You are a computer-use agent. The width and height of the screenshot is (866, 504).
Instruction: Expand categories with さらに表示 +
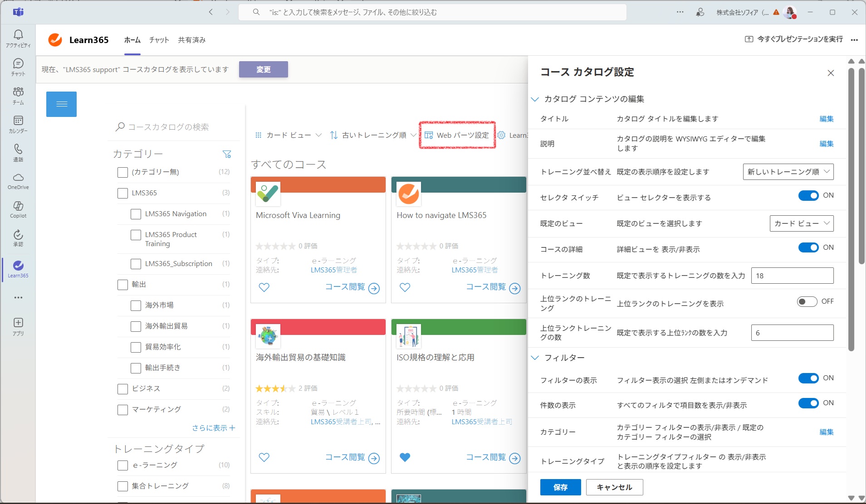(x=213, y=428)
